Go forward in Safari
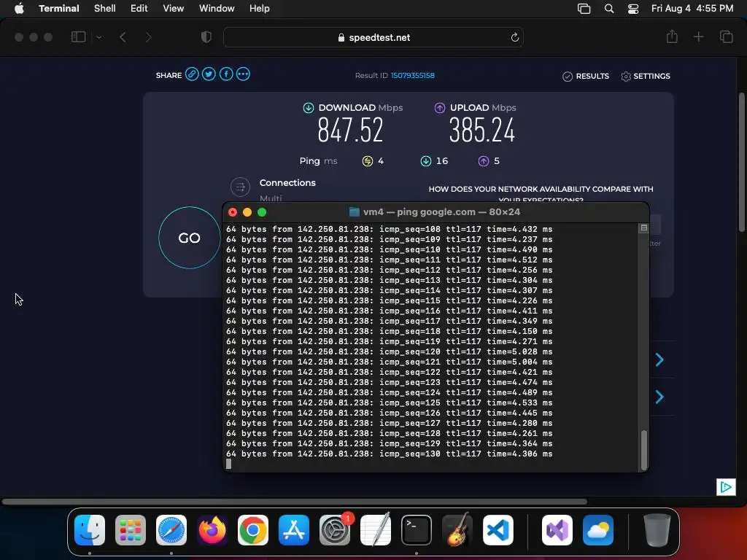The image size is (747, 560). click(148, 37)
